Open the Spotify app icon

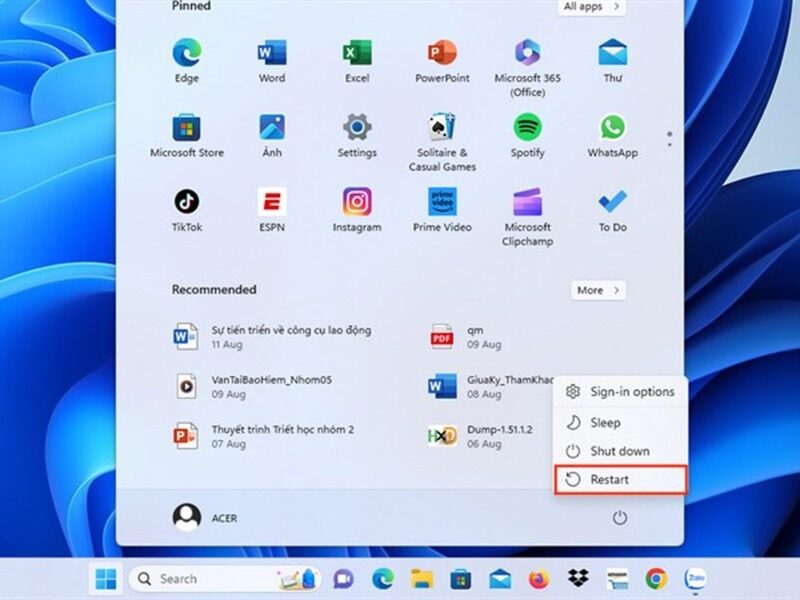[527, 128]
